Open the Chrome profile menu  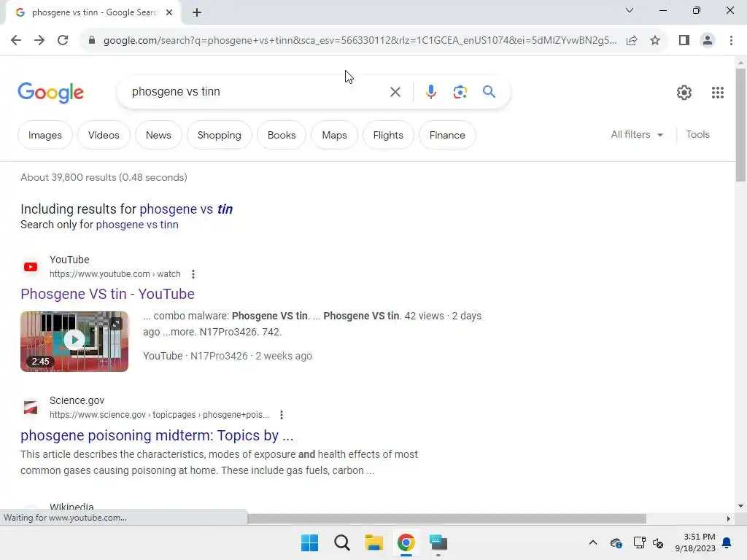point(708,40)
